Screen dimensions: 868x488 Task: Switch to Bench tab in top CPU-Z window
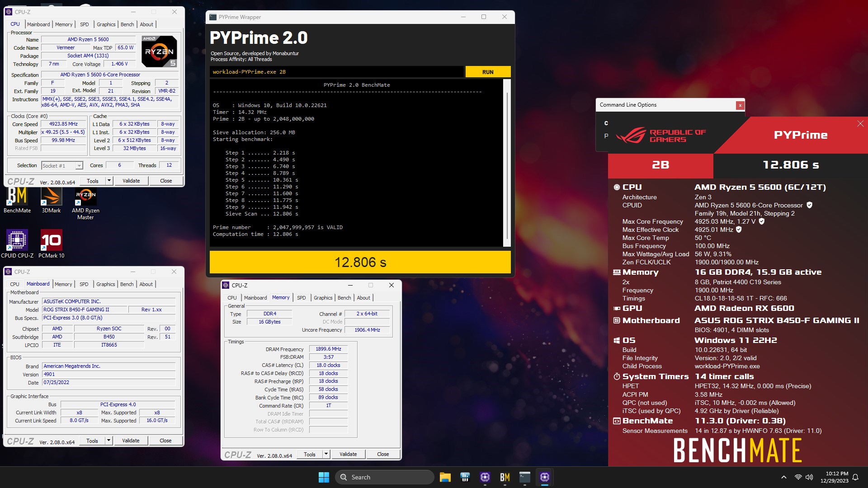coord(127,24)
